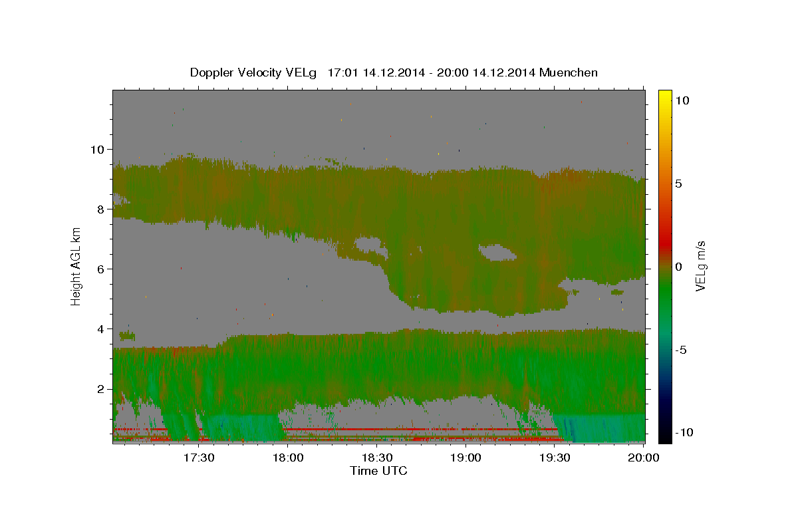Click the 'Height AGL km' axis title
The width and height of the screenshot is (798, 532).
click(x=76, y=266)
